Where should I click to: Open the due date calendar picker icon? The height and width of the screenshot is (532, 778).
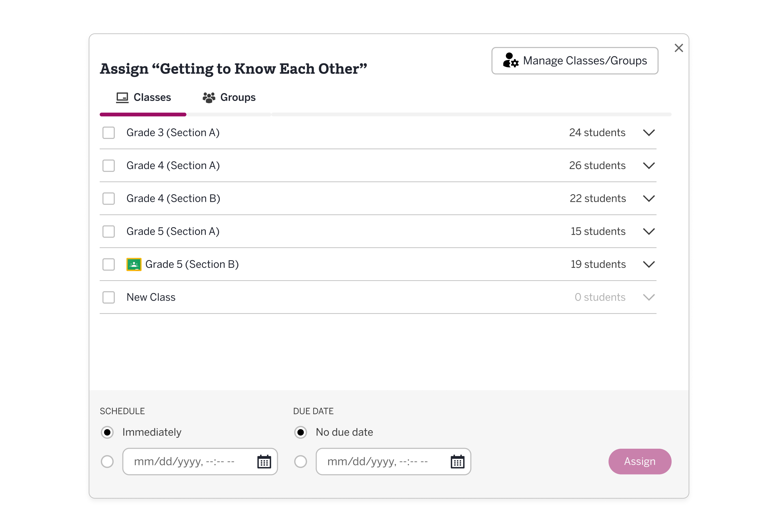click(457, 462)
